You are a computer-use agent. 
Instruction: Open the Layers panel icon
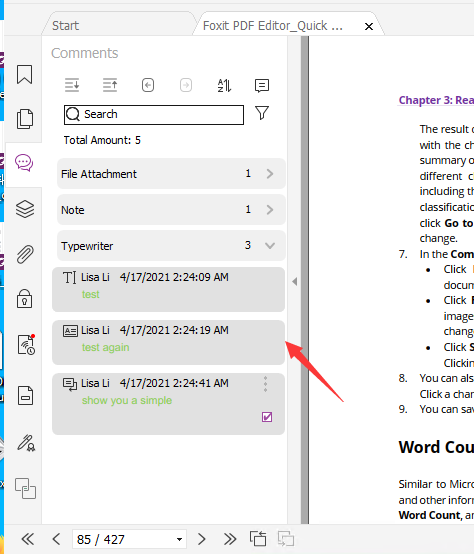coord(25,209)
